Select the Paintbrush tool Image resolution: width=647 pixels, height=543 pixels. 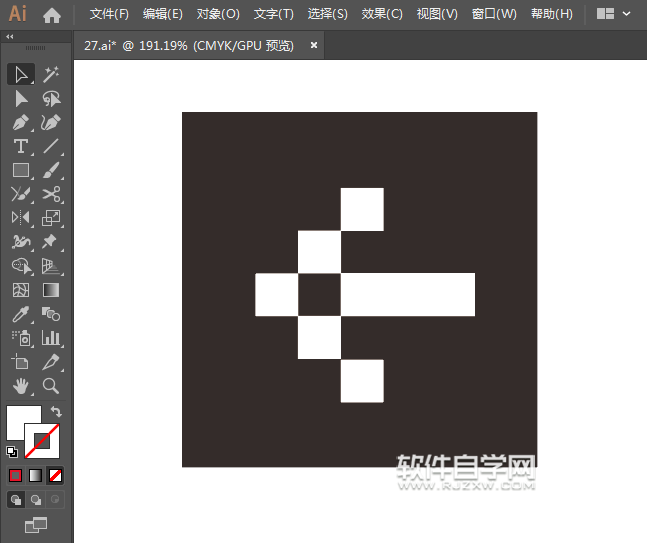coord(51,170)
